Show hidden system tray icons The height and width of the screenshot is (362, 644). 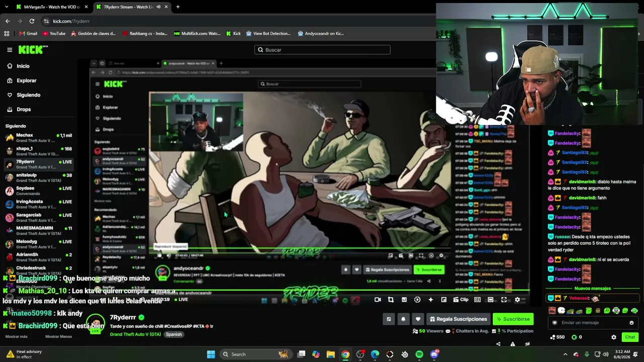tap(565, 354)
